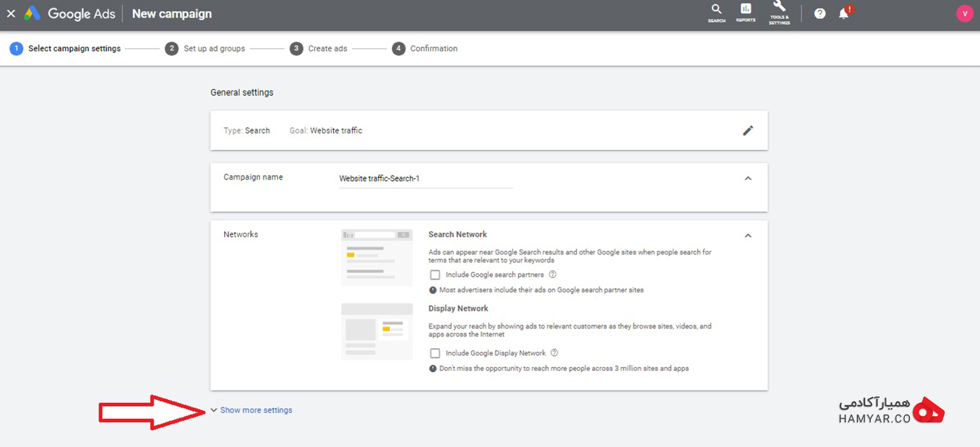
Task: Enable Include Google Display Network checkbox
Action: click(x=435, y=353)
